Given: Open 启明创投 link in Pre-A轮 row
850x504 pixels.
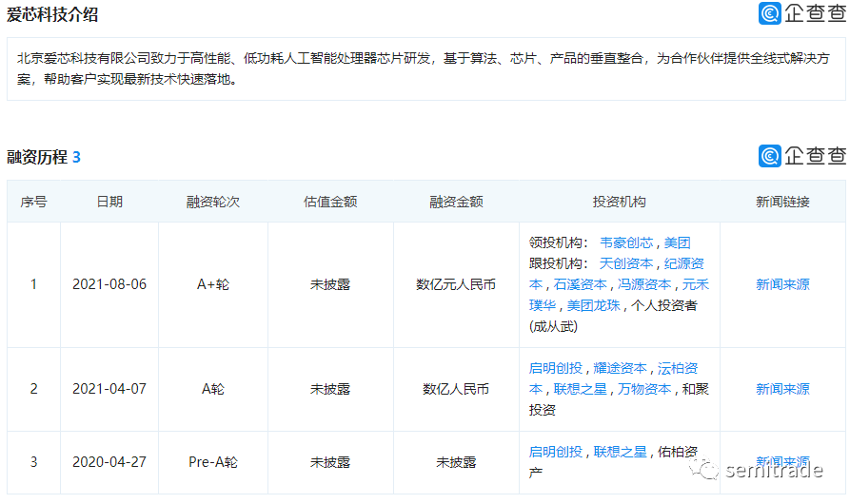Looking at the screenshot, I should (x=556, y=452).
